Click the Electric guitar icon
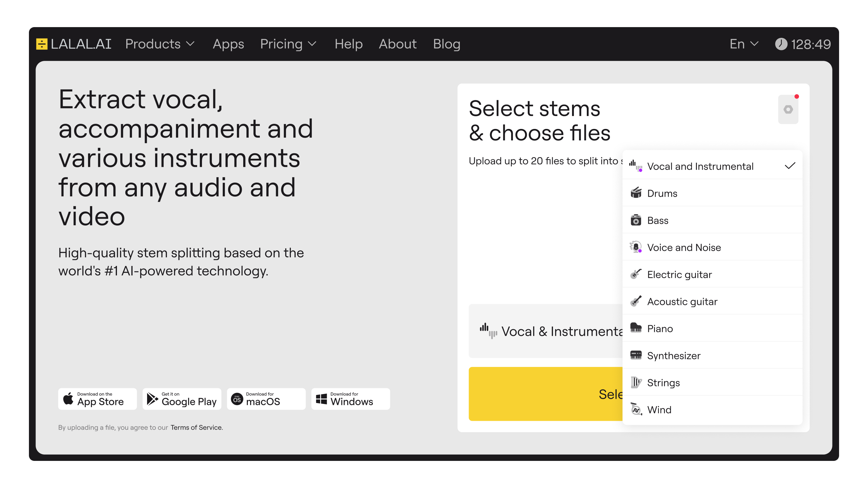 pos(636,274)
